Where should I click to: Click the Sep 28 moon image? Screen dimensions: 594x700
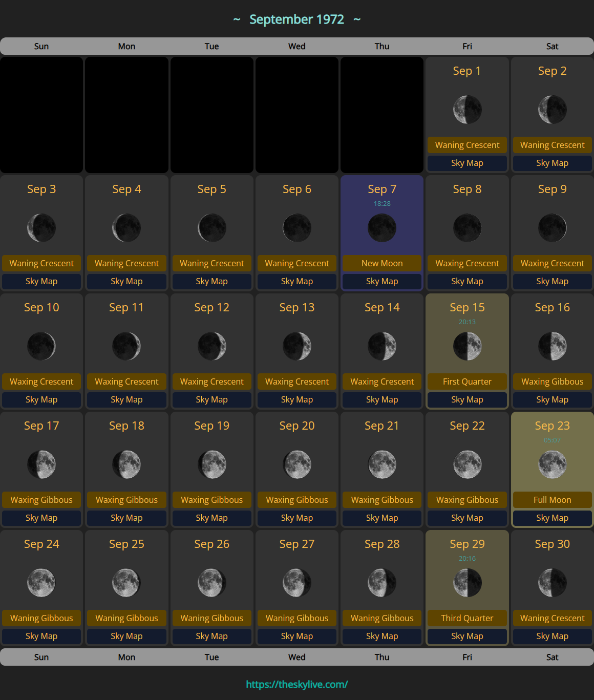tap(382, 583)
